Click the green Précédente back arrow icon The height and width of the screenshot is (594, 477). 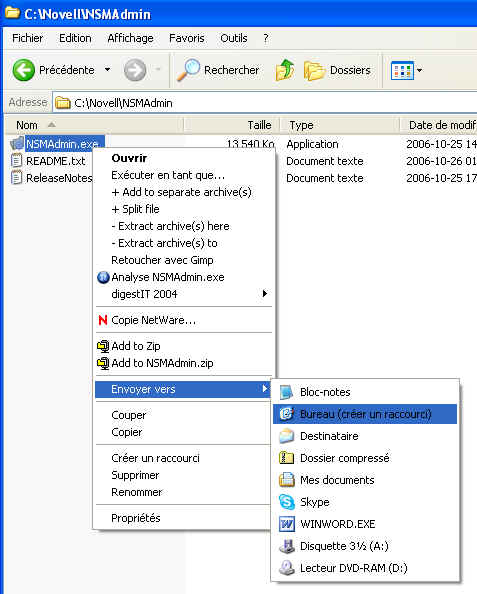(23, 70)
